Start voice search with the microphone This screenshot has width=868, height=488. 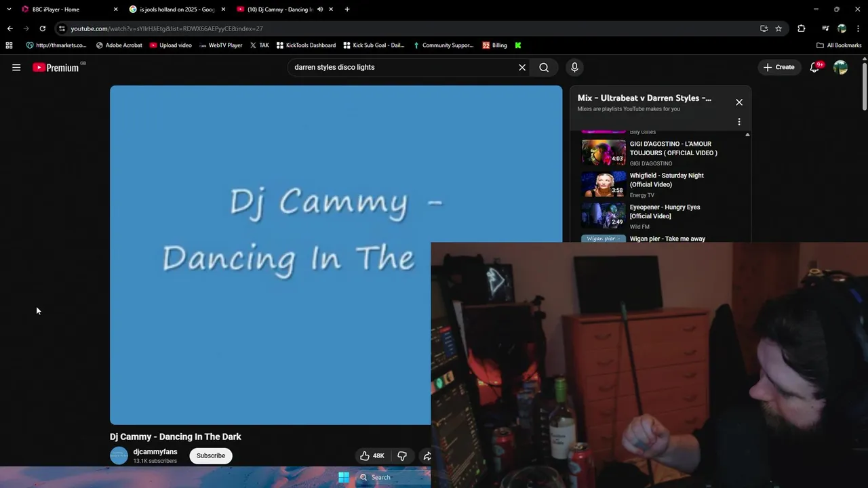coord(574,67)
